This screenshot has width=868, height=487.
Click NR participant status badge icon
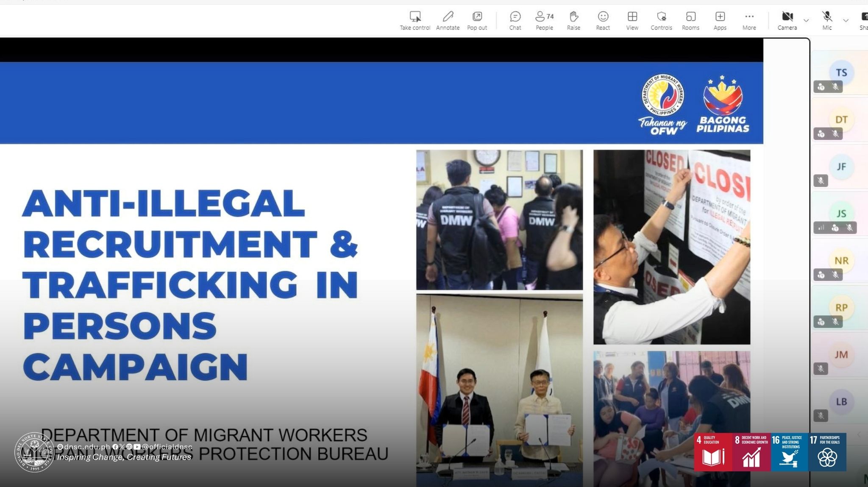pyautogui.click(x=821, y=275)
